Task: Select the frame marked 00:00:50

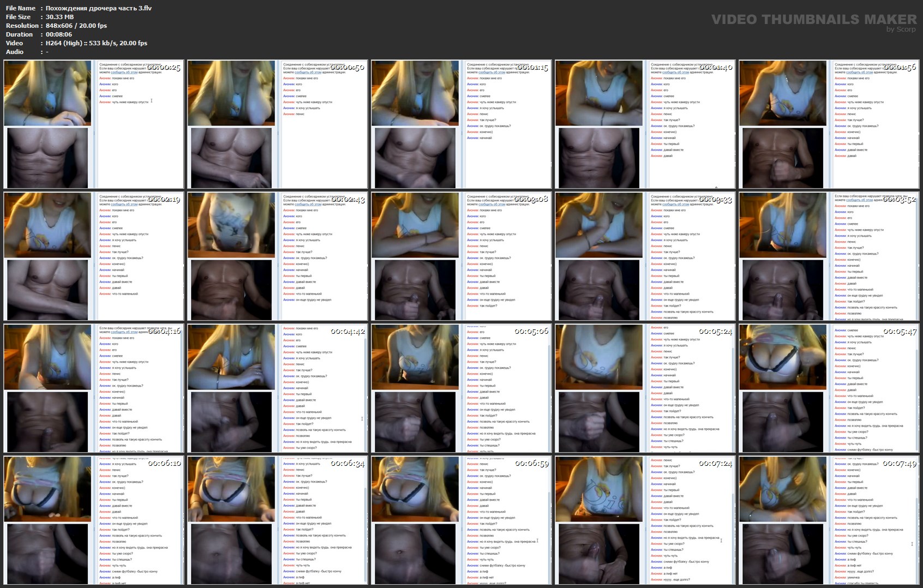Action: tap(278, 124)
